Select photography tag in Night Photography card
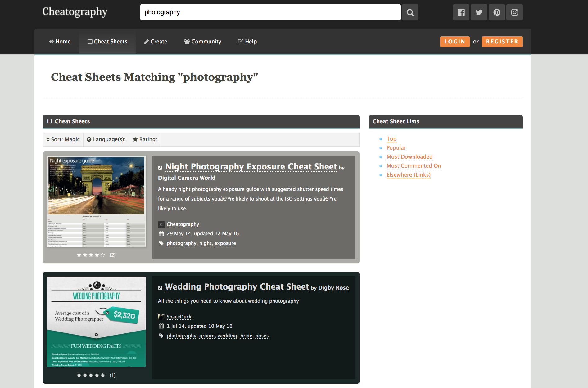Image resolution: width=588 pixels, height=388 pixels. 182,243
